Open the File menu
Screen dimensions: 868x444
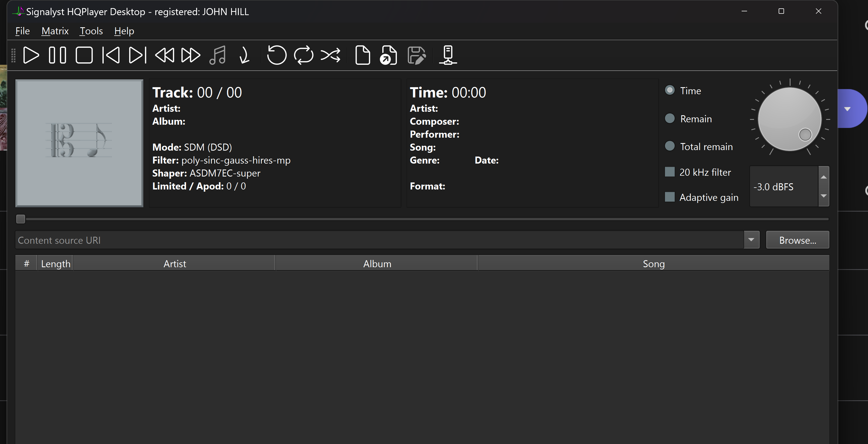point(23,31)
